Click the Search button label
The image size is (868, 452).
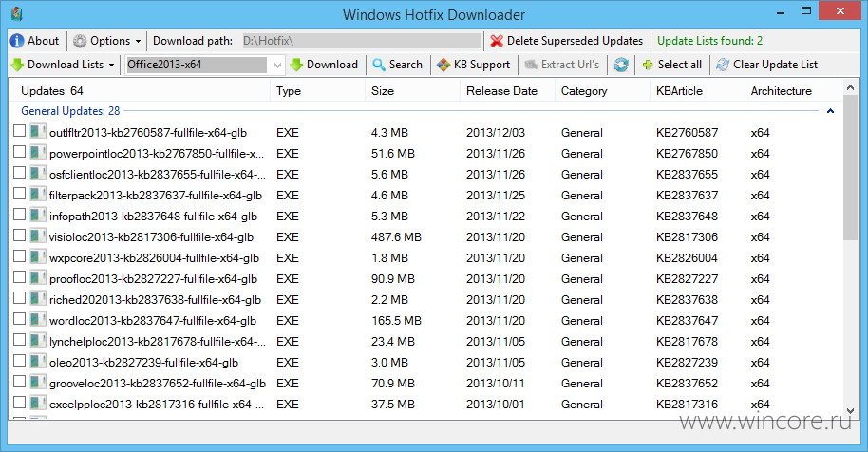pyautogui.click(x=406, y=65)
